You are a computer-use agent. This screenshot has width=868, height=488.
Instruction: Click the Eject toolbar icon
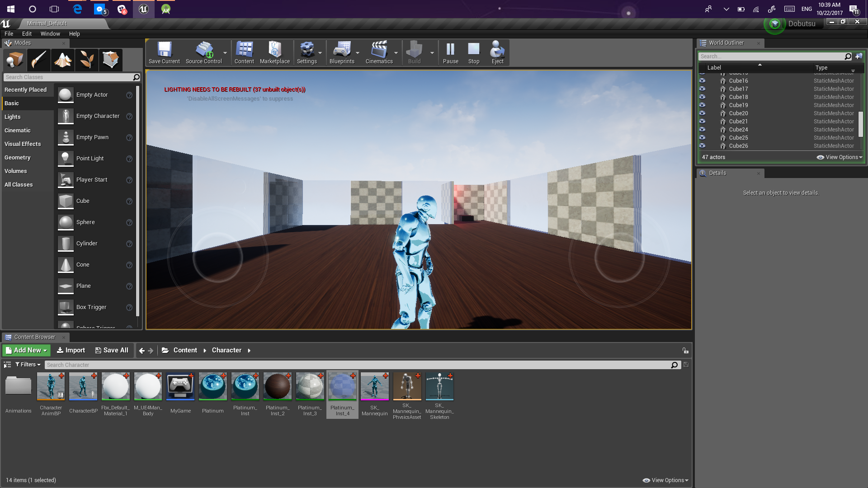pos(497,52)
